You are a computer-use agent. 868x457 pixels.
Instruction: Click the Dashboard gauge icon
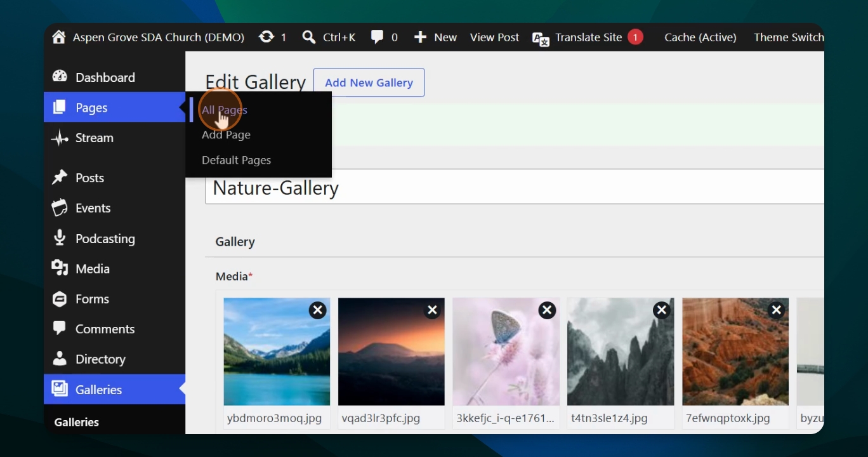60,77
